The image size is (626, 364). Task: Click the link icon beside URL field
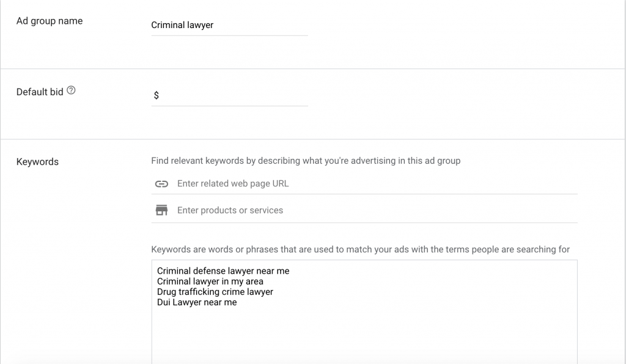pos(161,184)
